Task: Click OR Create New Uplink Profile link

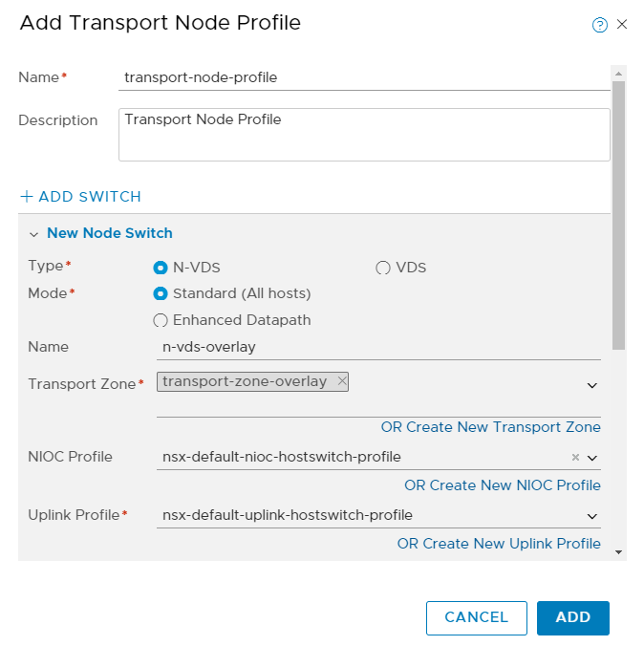Action: tap(499, 544)
